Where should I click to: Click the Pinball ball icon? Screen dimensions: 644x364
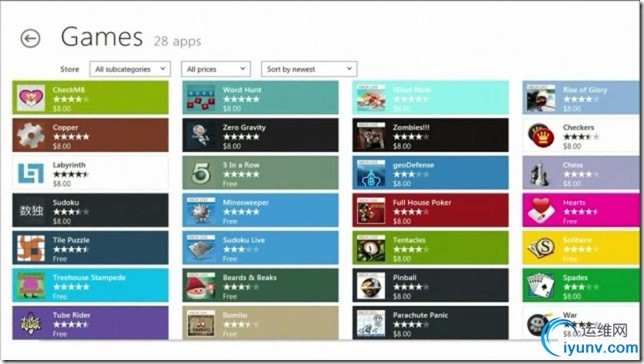point(371,286)
